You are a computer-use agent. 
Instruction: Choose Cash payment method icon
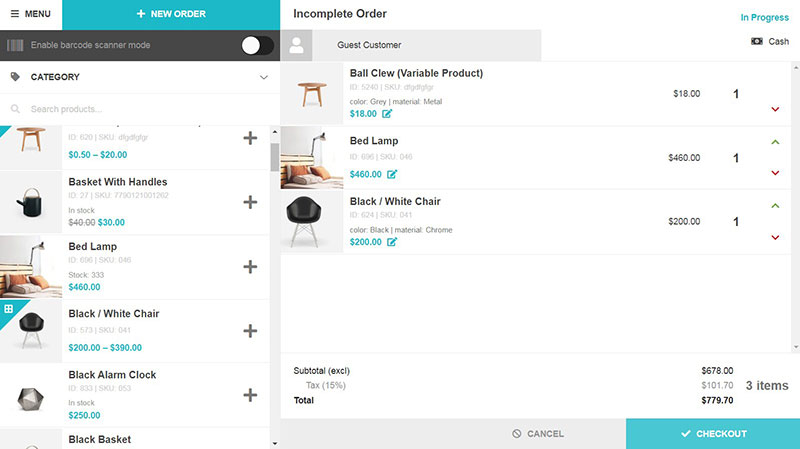pos(757,41)
